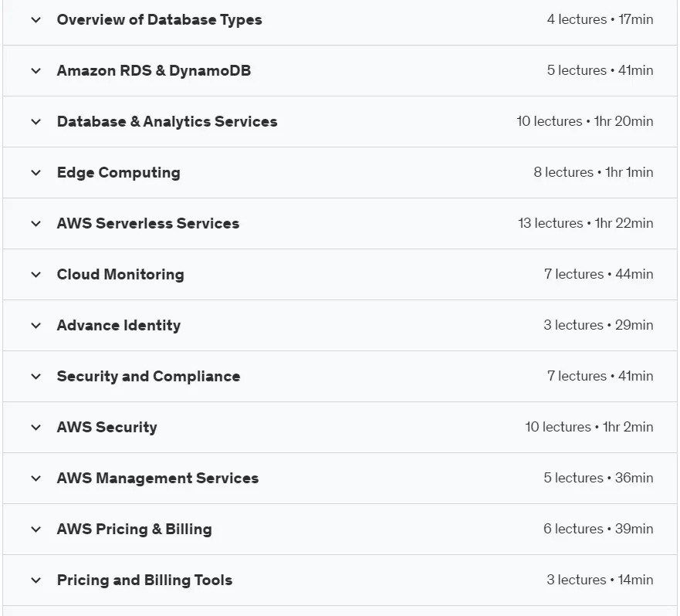
Task: Expand the AWS Security chevron
Action: tap(36, 428)
